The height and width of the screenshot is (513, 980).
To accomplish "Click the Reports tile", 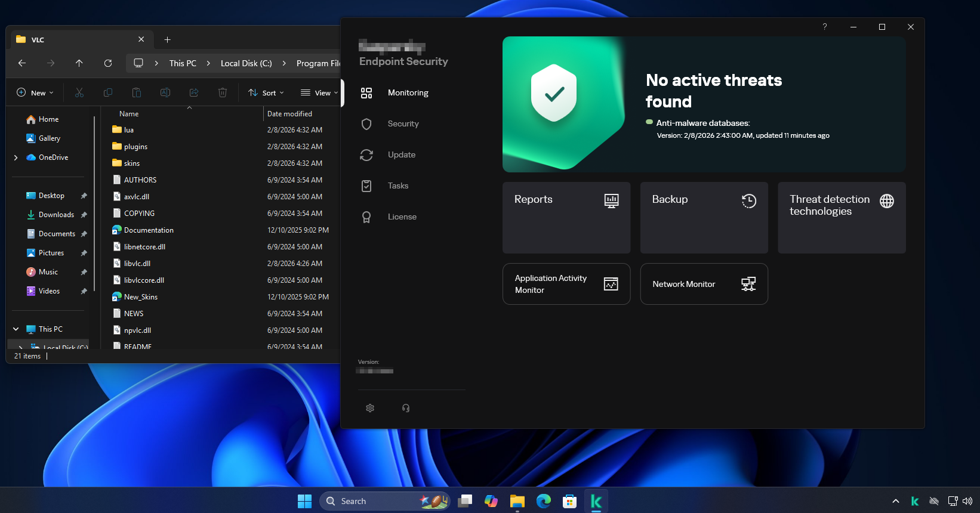I will click(x=566, y=218).
